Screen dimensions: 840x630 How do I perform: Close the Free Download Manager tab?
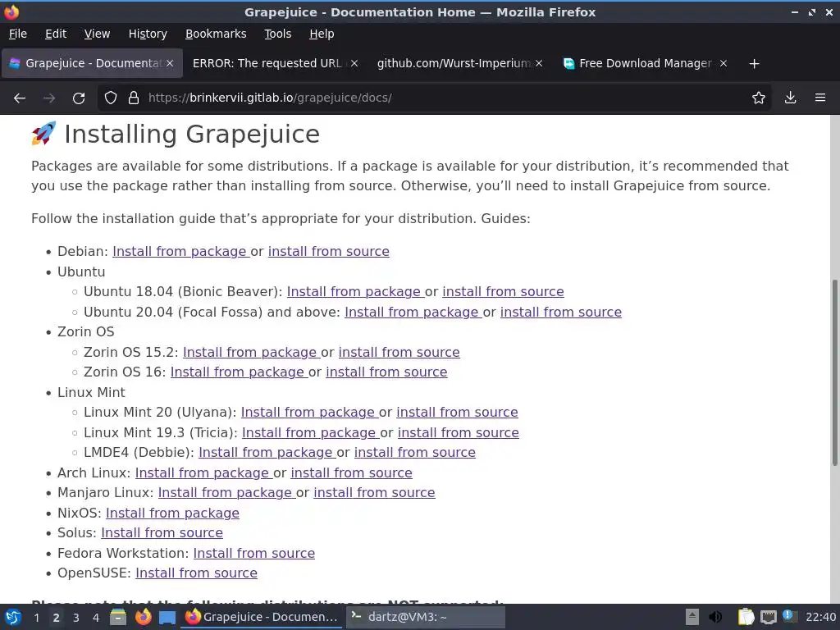click(724, 63)
